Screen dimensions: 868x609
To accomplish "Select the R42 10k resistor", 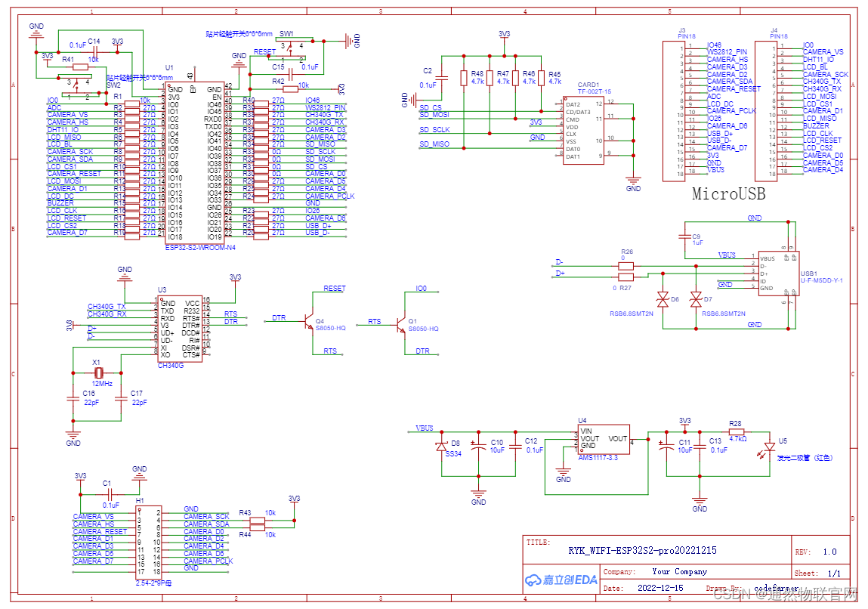I will point(290,89).
